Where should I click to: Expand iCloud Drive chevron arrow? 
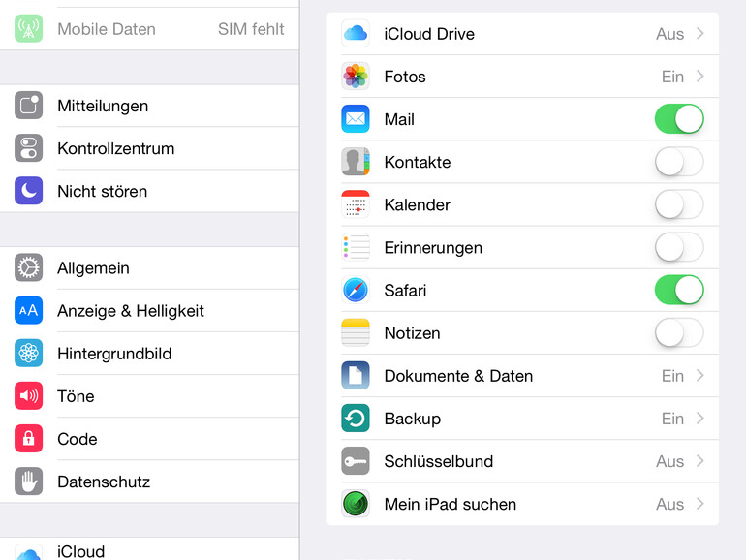(699, 33)
